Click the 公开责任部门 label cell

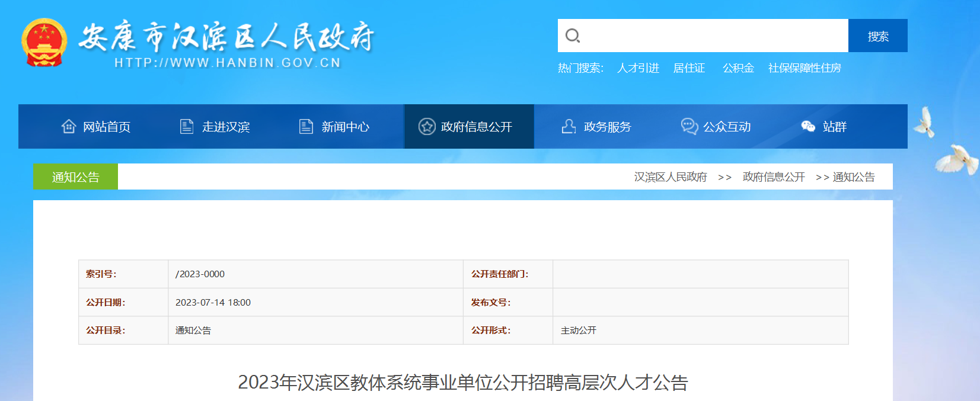508,274
